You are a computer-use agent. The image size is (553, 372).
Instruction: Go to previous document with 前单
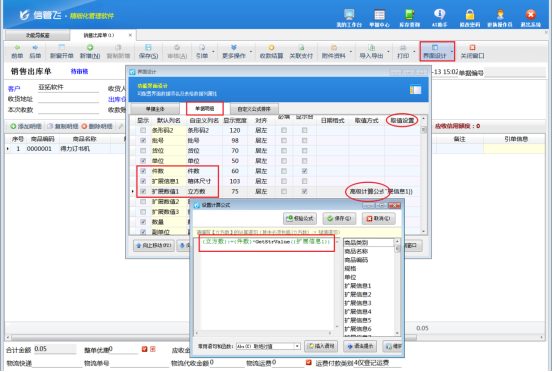(17, 51)
